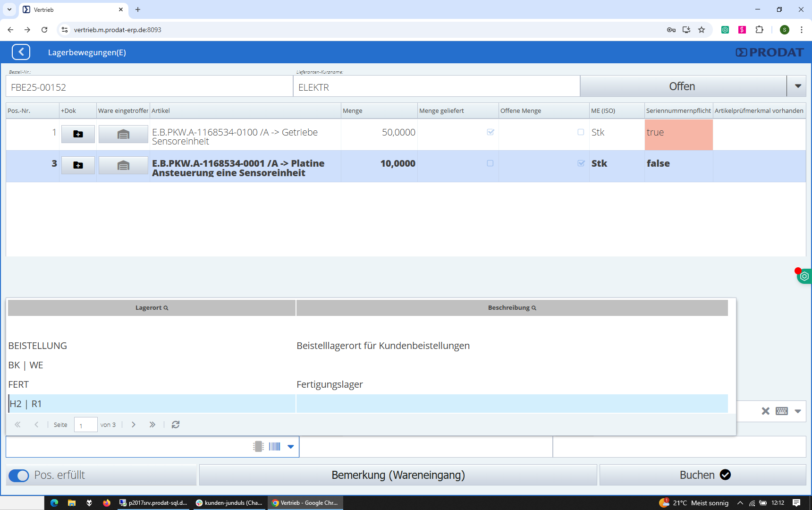The height and width of the screenshot is (510, 812).
Task: Clear the field with X icon
Action: [x=765, y=411]
